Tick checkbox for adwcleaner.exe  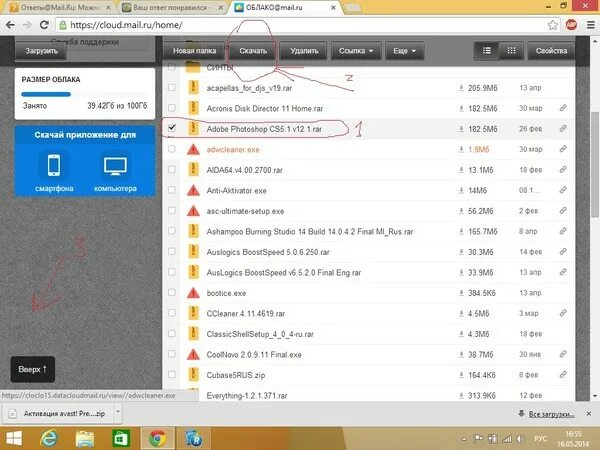pos(172,149)
